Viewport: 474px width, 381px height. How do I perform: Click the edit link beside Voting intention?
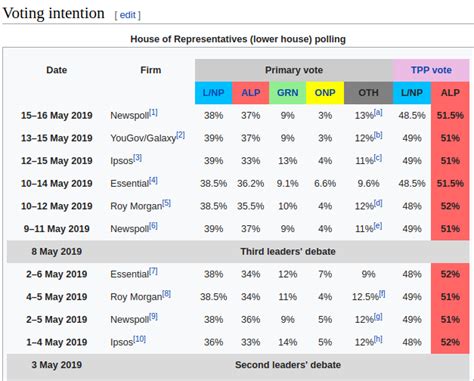pos(127,15)
